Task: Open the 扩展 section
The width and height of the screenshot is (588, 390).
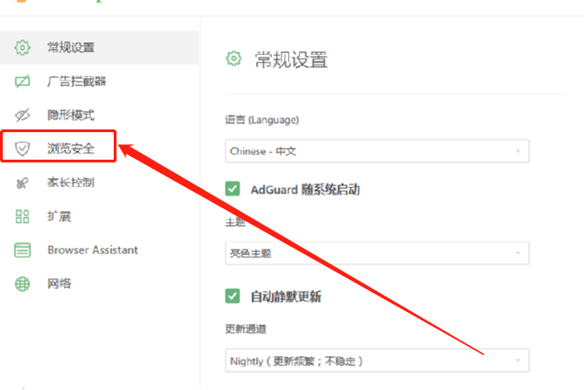Action: 99,217
